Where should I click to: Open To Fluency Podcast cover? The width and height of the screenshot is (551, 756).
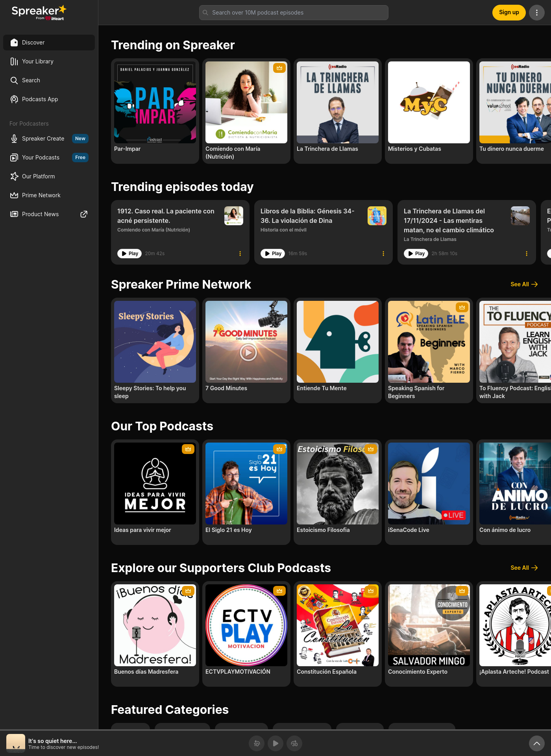pyautogui.click(x=515, y=342)
